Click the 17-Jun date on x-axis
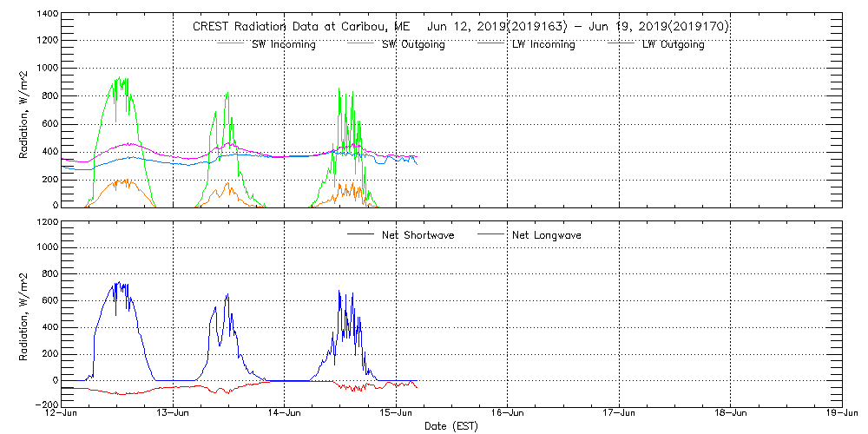Viewport: 868px width, 434px height. pos(619,412)
